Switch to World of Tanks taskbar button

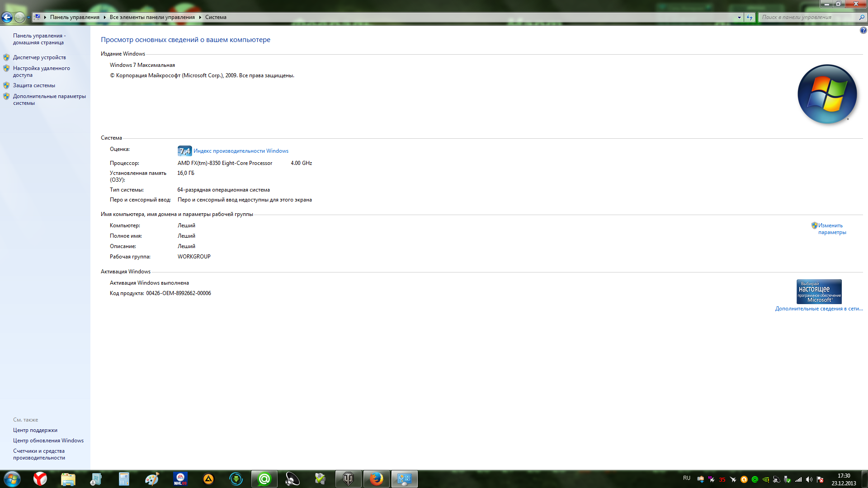pyautogui.click(x=349, y=479)
